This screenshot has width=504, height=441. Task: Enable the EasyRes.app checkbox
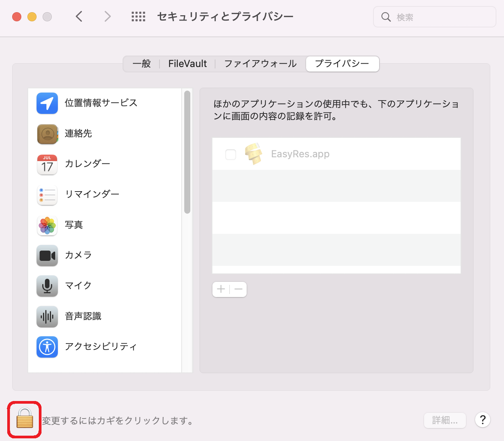[231, 154]
